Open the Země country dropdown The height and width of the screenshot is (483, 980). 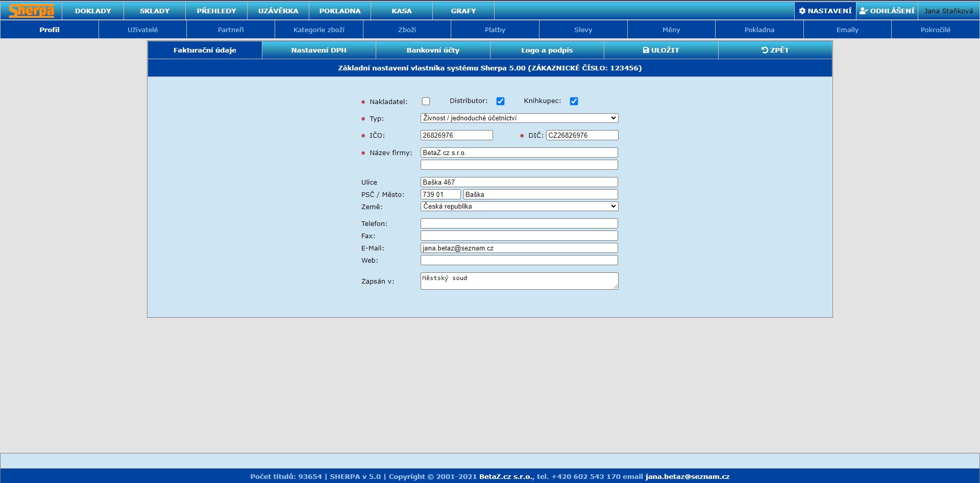click(x=519, y=207)
